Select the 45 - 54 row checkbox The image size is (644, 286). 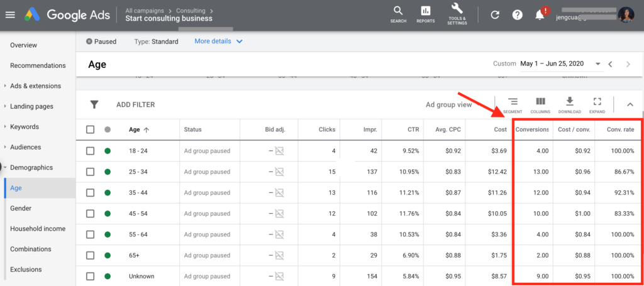coord(90,213)
